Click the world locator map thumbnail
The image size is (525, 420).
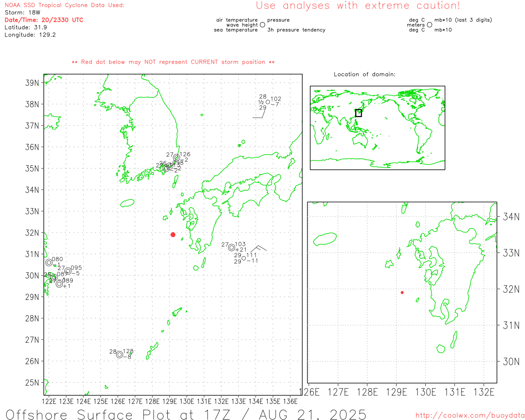(x=377, y=128)
